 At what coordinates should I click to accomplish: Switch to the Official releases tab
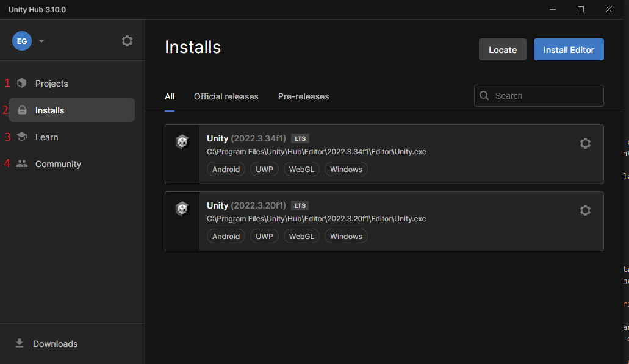click(226, 96)
